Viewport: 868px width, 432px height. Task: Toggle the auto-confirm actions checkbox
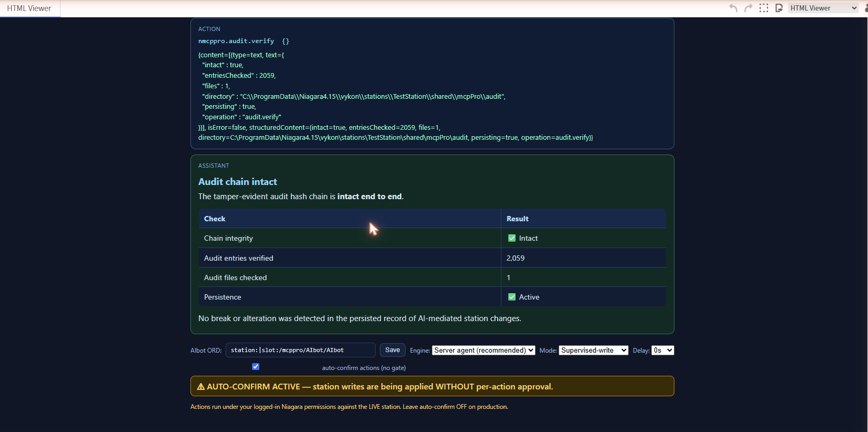tap(256, 367)
